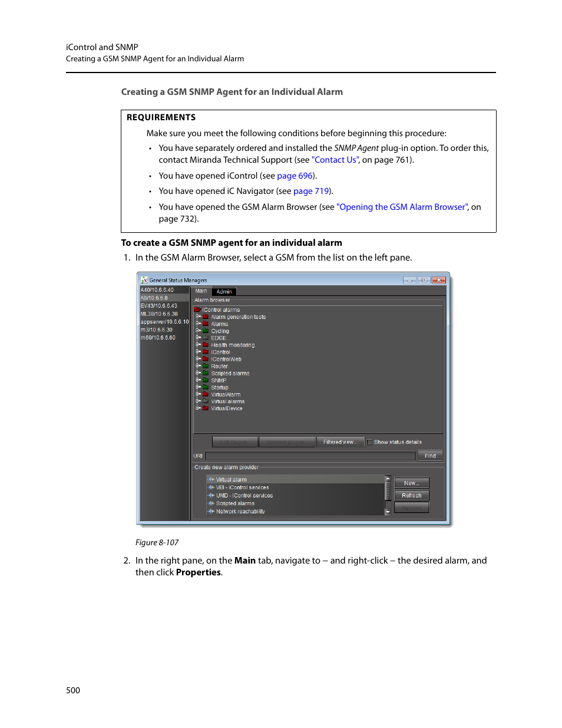This screenshot has height=728, width=562.
Task: Click the Scripted alarms folder icon in tree
Action: (x=206, y=373)
